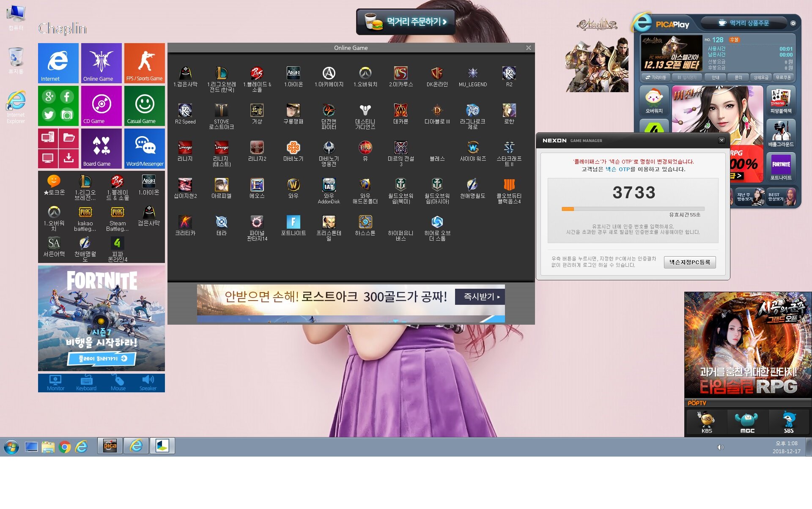Launch 데스티니 가디언즈 game icon
The height and width of the screenshot is (509, 812).
[x=365, y=116]
